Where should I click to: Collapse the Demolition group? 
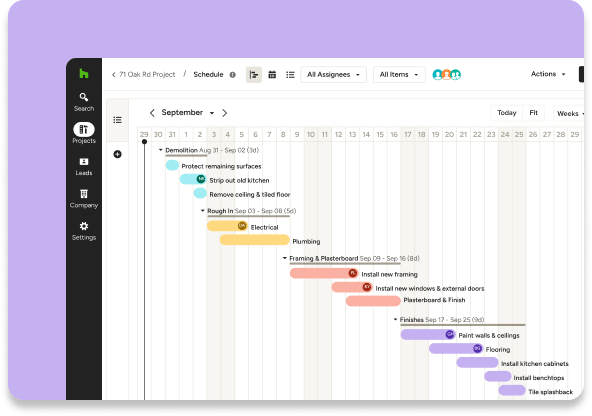point(160,150)
